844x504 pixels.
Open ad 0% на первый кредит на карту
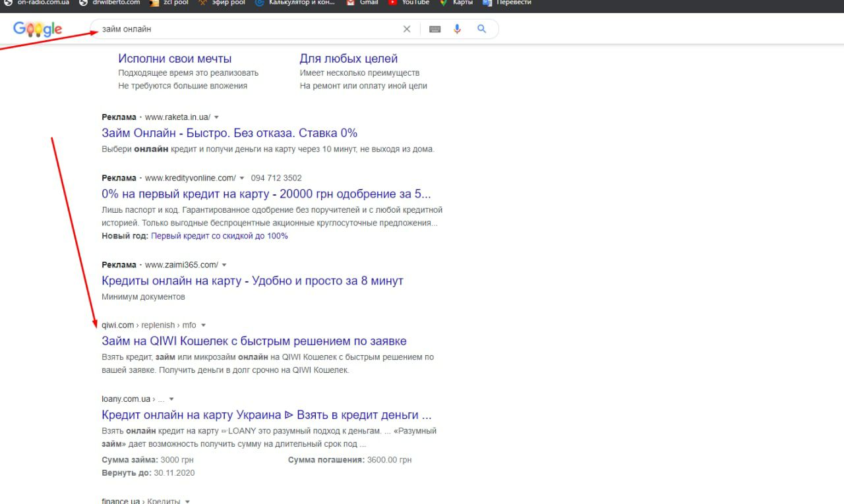[266, 194]
